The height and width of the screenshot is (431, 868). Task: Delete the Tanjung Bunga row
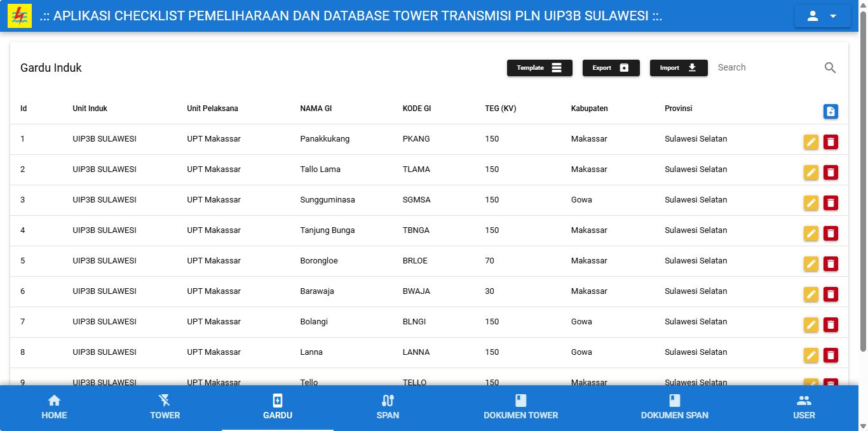click(x=831, y=234)
